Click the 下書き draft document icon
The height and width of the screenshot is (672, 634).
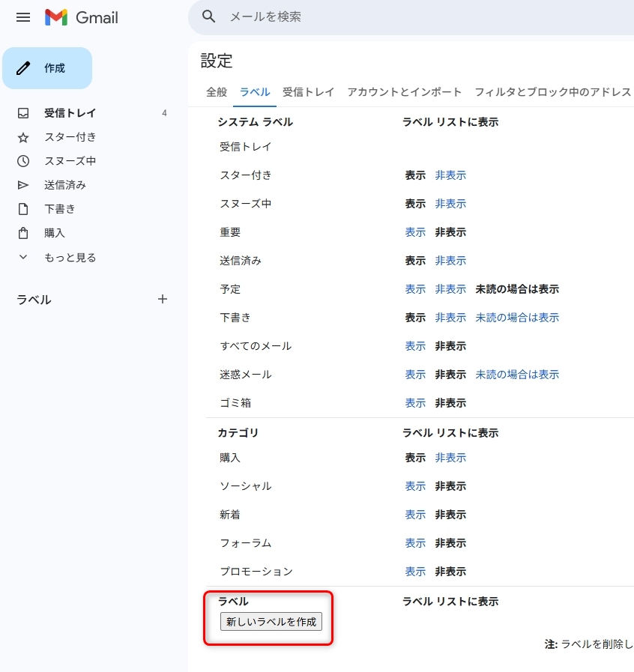[25, 208]
